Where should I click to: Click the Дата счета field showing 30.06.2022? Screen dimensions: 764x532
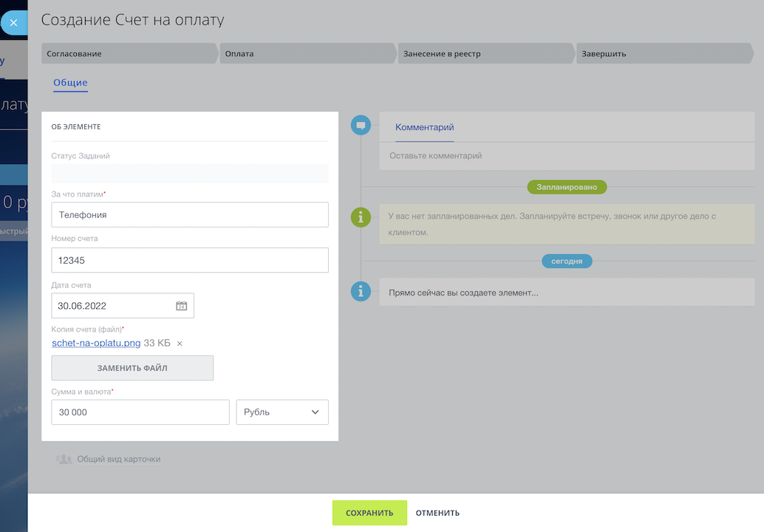tap(123, 306)
